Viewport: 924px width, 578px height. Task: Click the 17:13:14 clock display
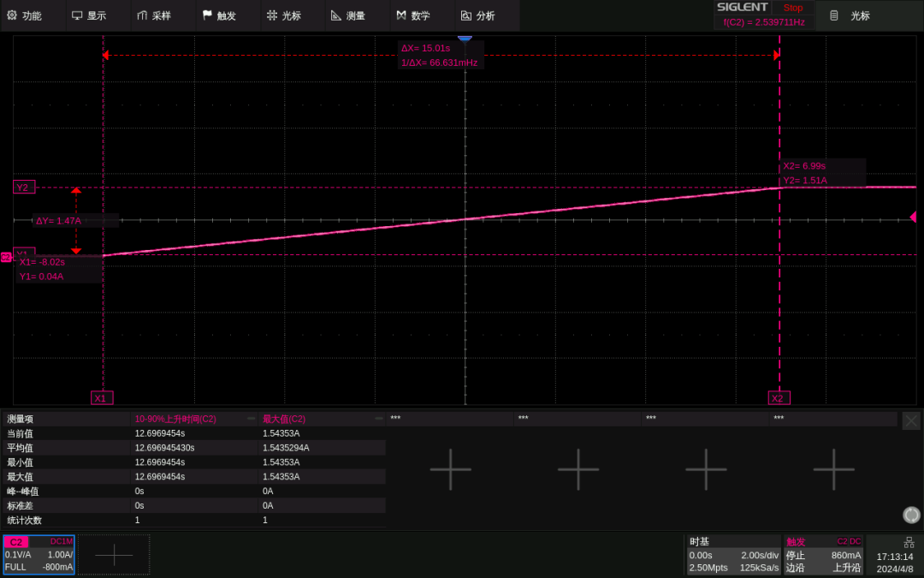[895, 557]
